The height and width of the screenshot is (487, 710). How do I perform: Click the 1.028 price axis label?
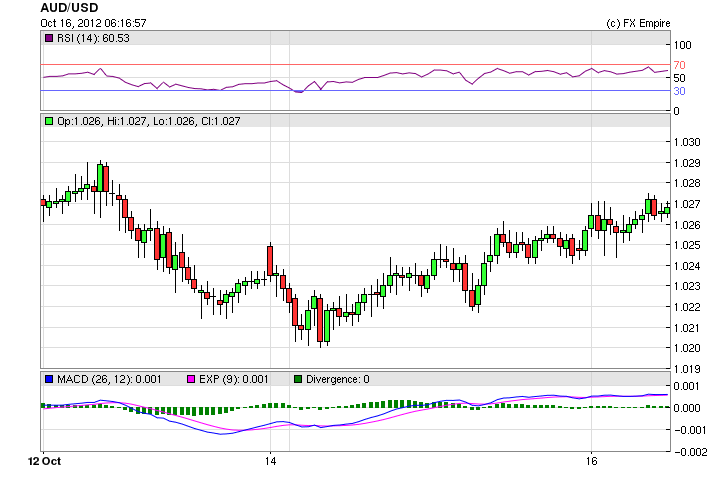tap(687, 183)
